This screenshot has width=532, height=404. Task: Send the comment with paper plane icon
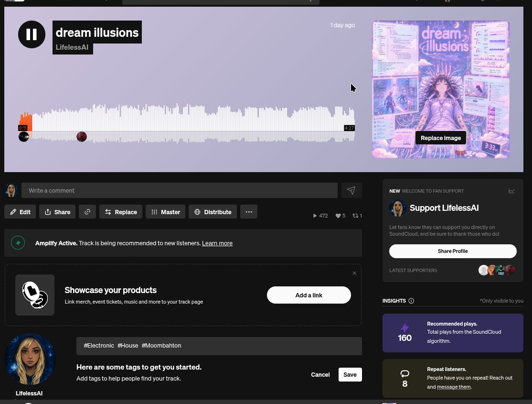tap(351, 190)
